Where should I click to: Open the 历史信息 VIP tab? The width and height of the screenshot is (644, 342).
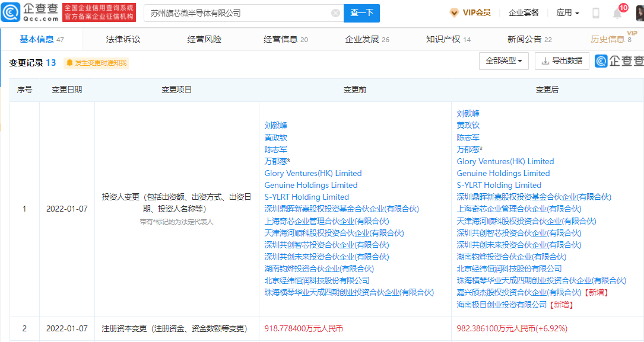pos(611,39)
